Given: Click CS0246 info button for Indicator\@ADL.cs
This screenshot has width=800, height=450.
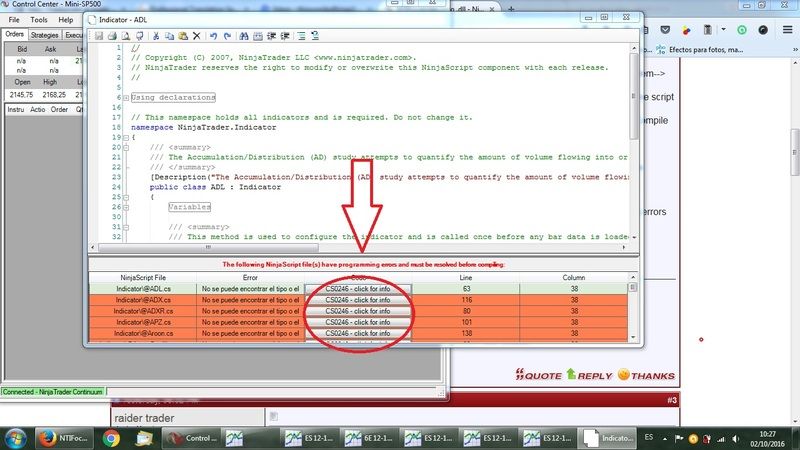Looking at the screenshot, I should [x=358, y=287].
